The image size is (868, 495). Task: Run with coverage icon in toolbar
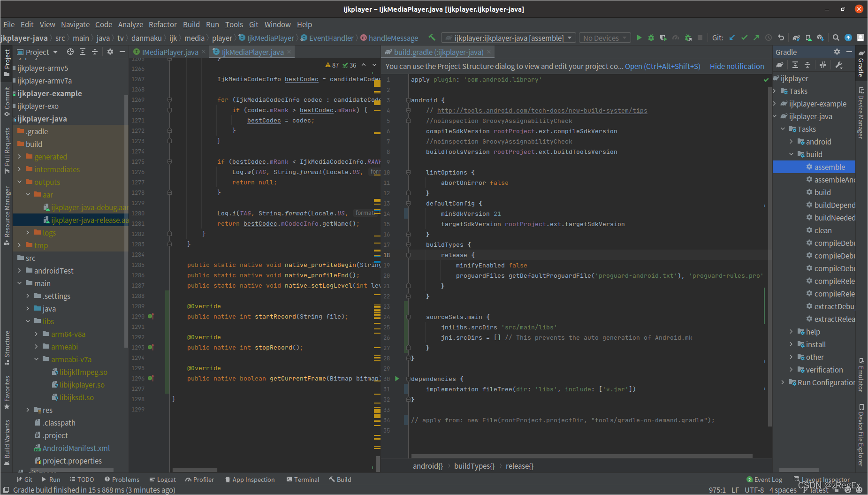[663, 38]
